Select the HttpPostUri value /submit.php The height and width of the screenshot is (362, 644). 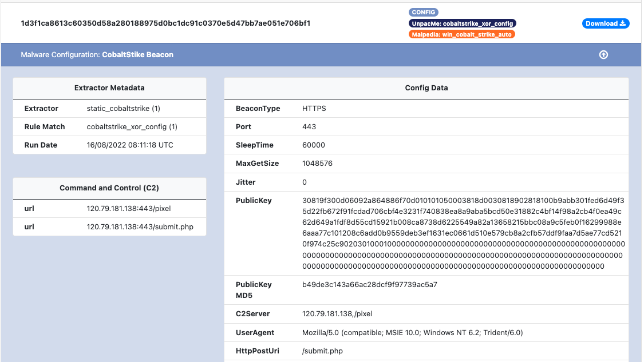(x=322, y=351)
